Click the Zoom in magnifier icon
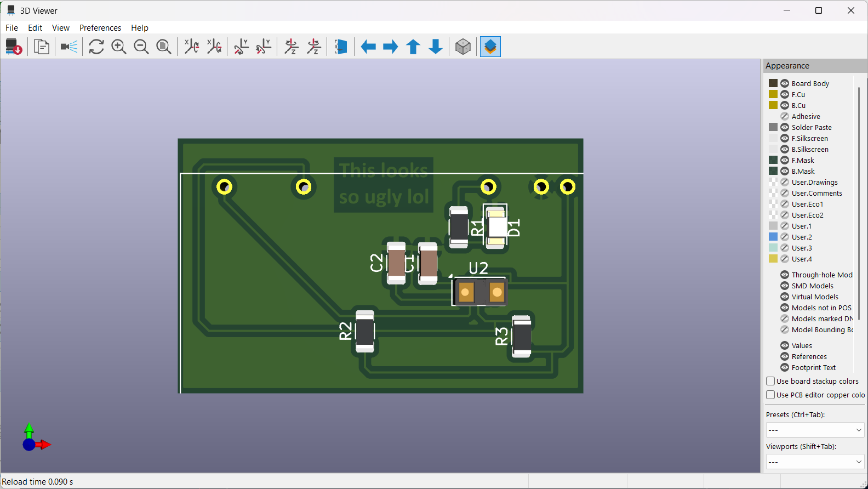Image resolution: width=868 pixels, height=489 pixels. (x=119, y=47)
